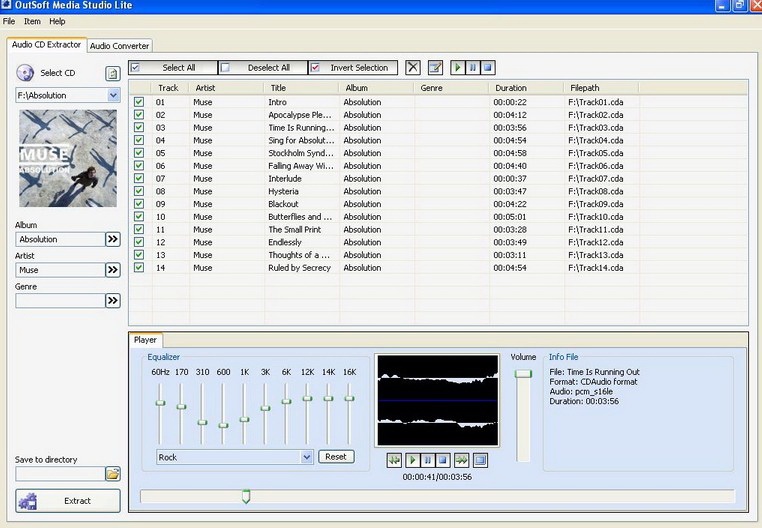The image size is (762, 528).
Task: Open the Item menu
Action: coord(32,21)
